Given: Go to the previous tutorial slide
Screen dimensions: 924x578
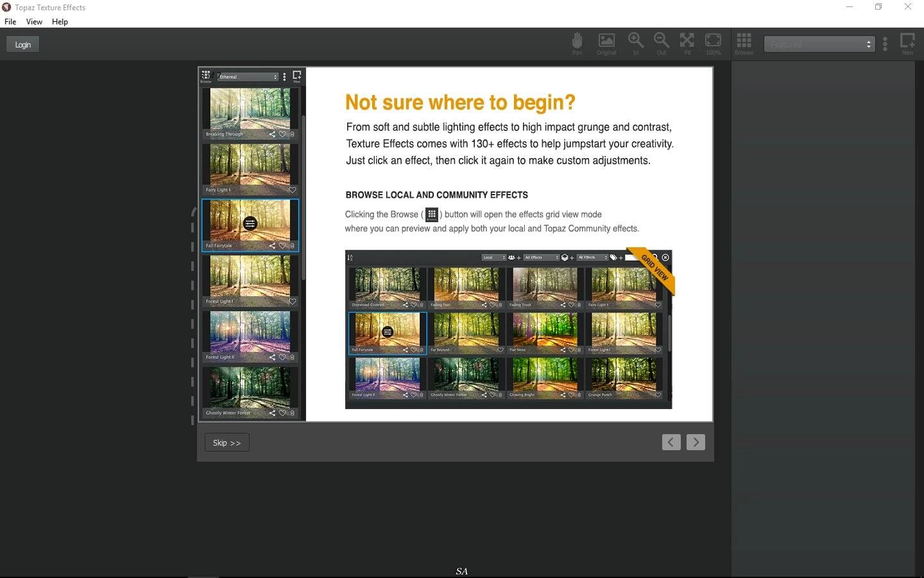Looking at the screenshot, I should [x=671, y=442].
